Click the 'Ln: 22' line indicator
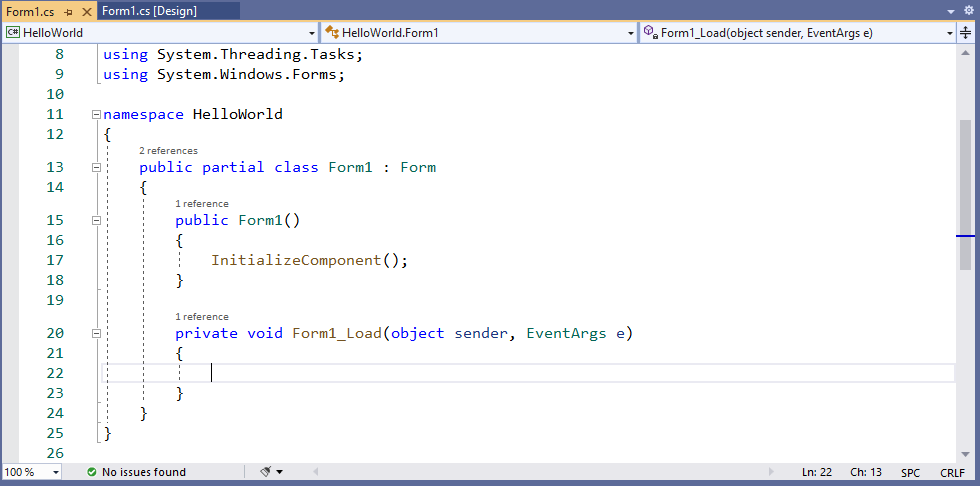The height and width of the screenshot is (486, 980). pos(817,472)
